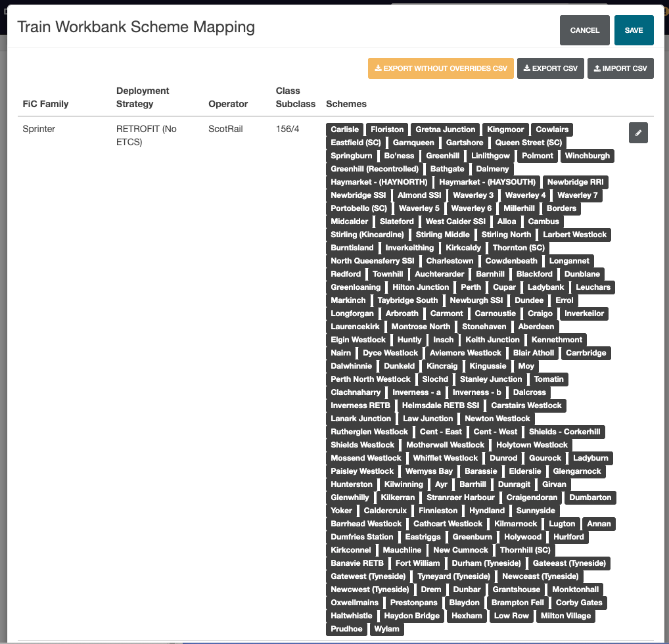Select the Queen Street (SC) tag
Screen dimensions: 669x644
pos(528,143)
